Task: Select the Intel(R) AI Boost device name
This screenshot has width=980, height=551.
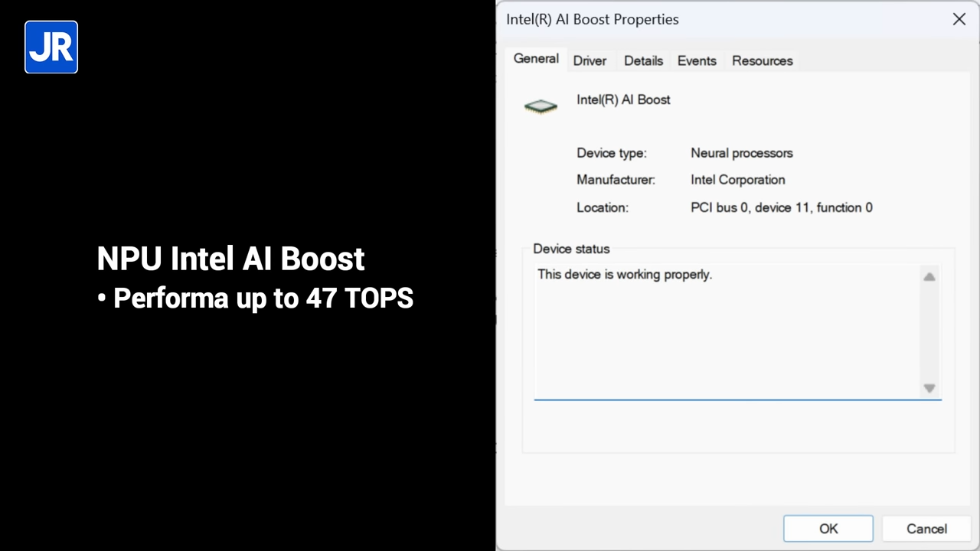Action: (622, 99)
